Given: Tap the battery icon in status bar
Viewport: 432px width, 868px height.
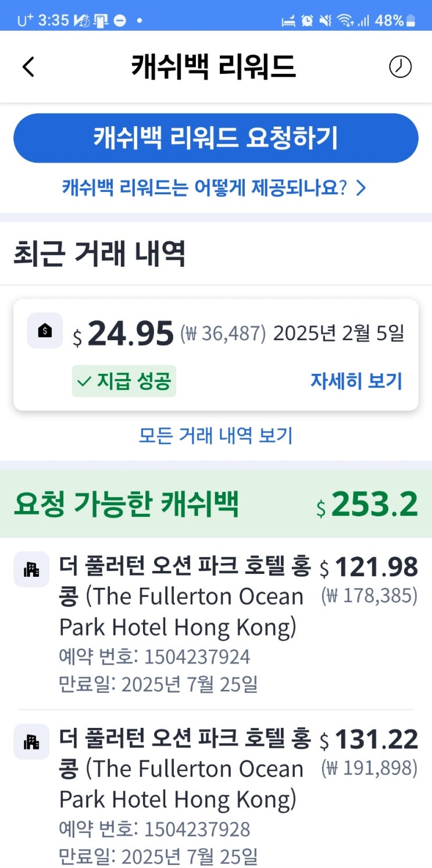Looking at the screenshot, I should click(x=411, y=21).
